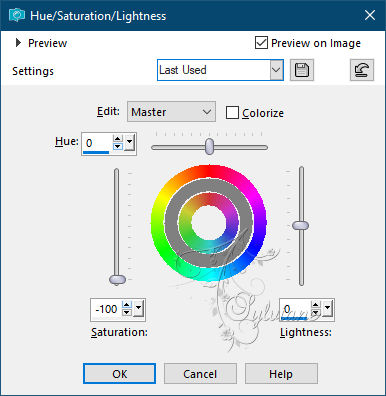Viewport: 386px width, 396px height.
Task: Open the Last Used settings dropdown
Action: [x=276, y=70]
